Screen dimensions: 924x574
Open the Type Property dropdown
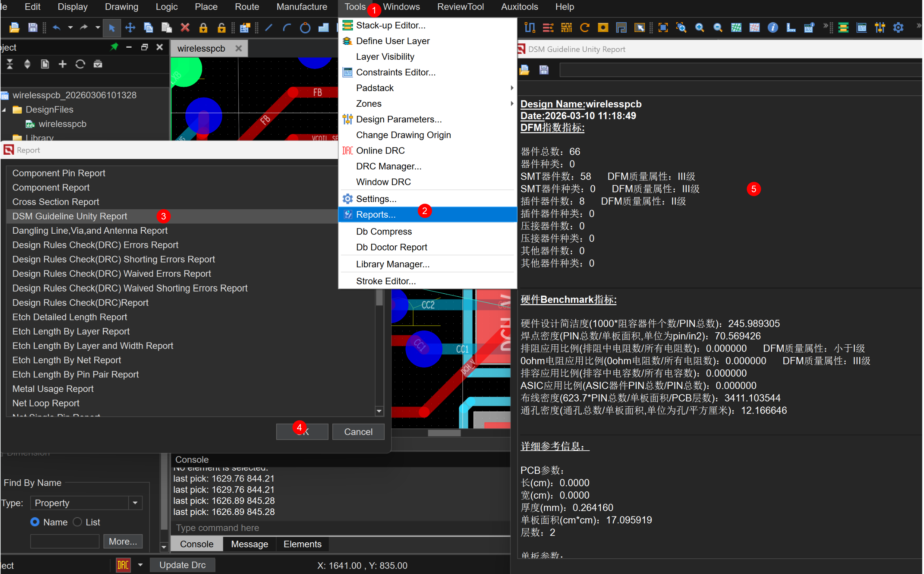(x=135, y=503)
